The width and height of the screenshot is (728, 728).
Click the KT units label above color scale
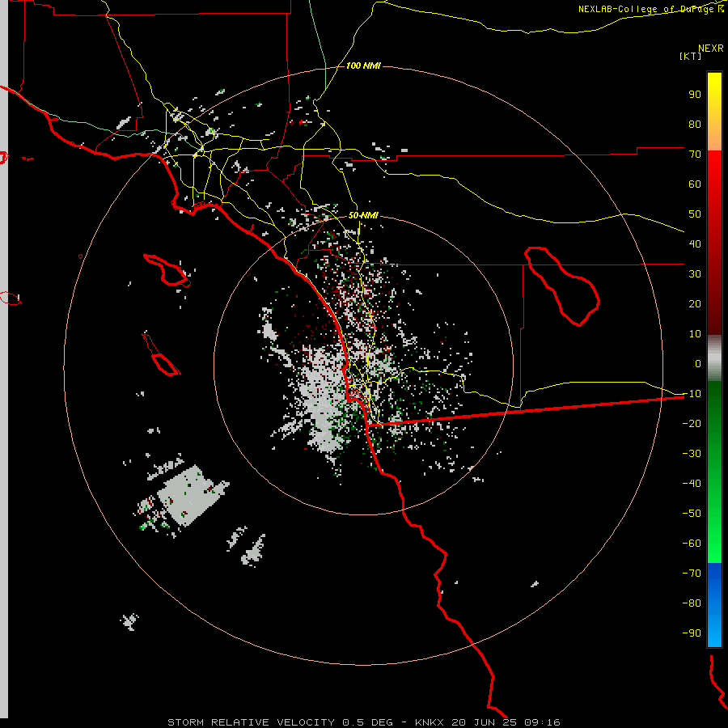pyautogui.click(x=690, y=56)
